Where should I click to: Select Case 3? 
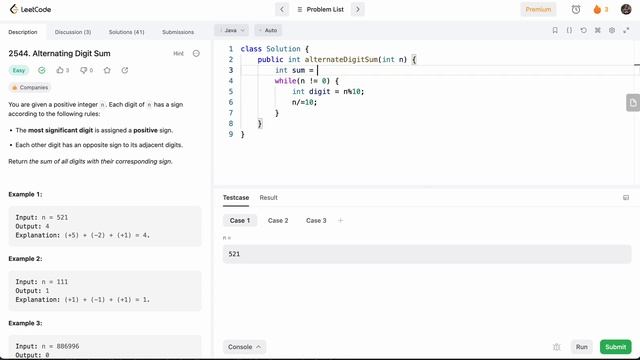pyautogui.click(x=316, y=220)
